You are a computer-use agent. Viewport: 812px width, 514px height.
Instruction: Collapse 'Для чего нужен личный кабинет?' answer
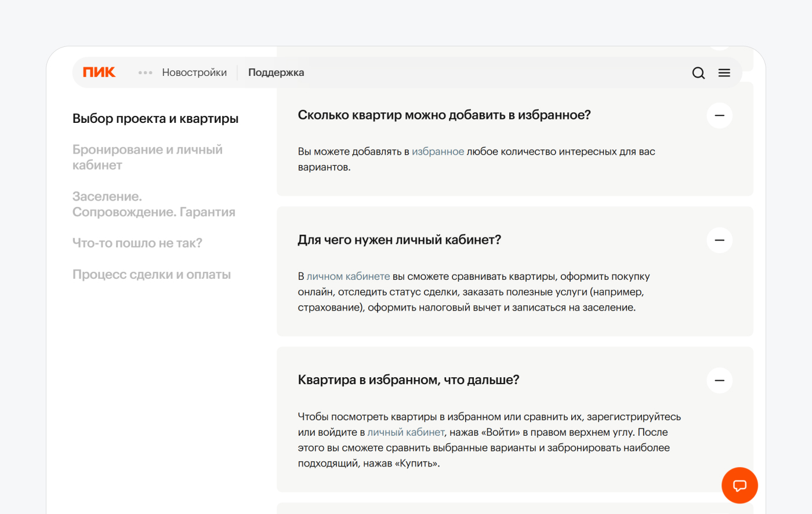point(719,240)
